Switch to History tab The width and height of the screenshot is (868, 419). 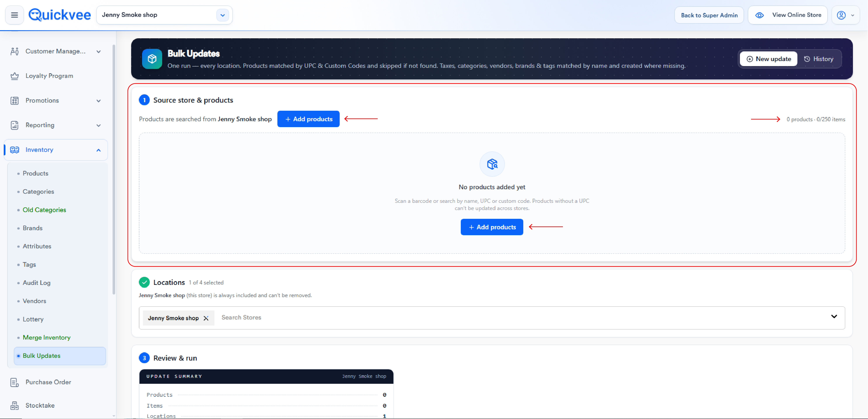pyautogui.click(x=819, y=59)
